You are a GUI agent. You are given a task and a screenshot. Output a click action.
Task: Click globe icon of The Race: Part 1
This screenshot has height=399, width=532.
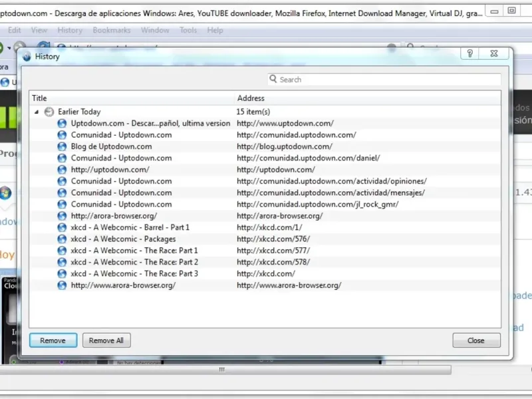62,251
